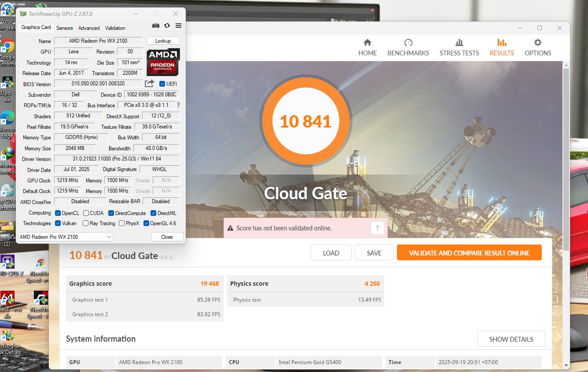Click the GPU-Z refresh icon
Viewport: 588px width, 372px height.
tap(167, 26)
